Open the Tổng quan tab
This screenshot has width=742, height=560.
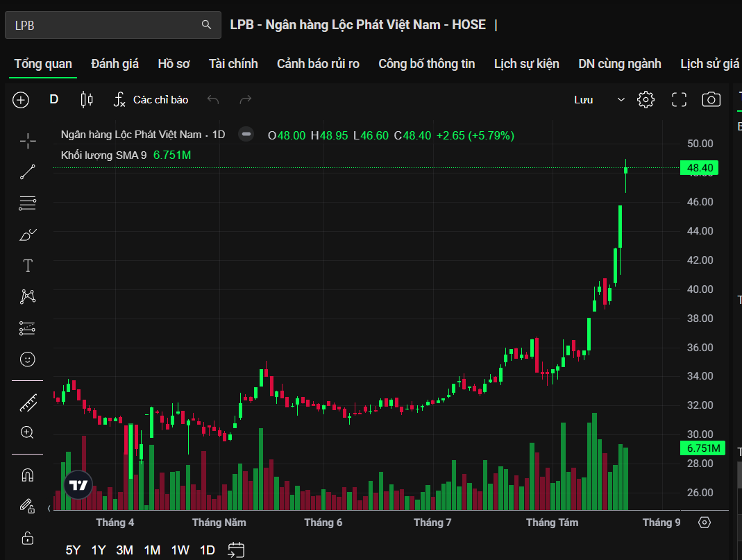pos(43,64)
